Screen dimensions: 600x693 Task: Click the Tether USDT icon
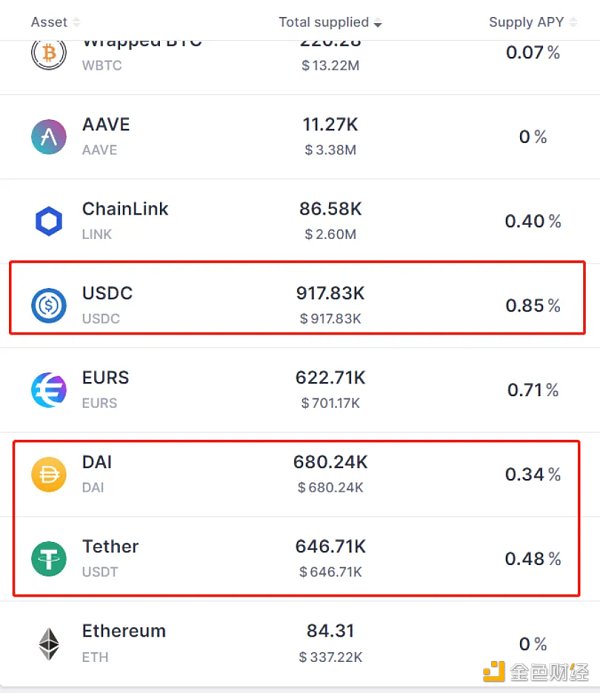[49, 559]
